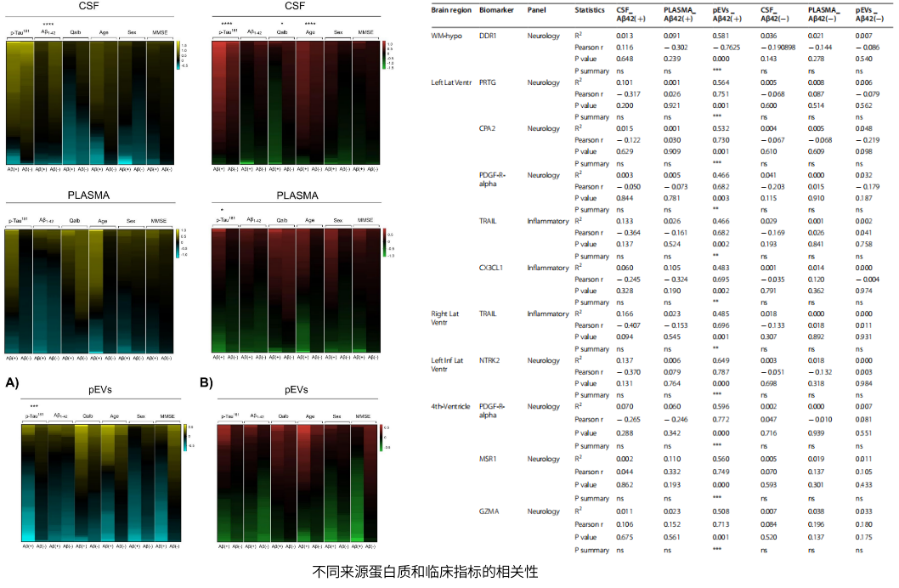Viewport: 899px width, 588px height.
Task: Select the 4th-Ventricle brain region label
Action: [451, 407]
